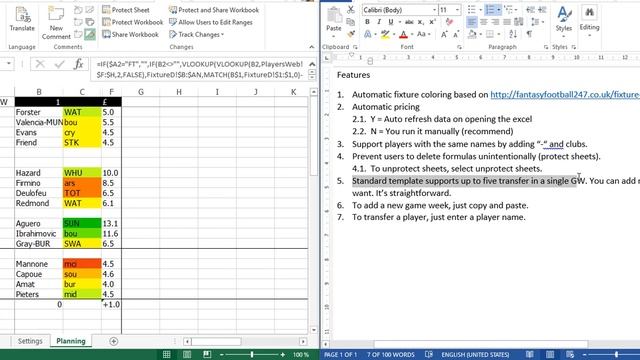Collapse the Excel ribbon with the chevron

click(312, 47)
